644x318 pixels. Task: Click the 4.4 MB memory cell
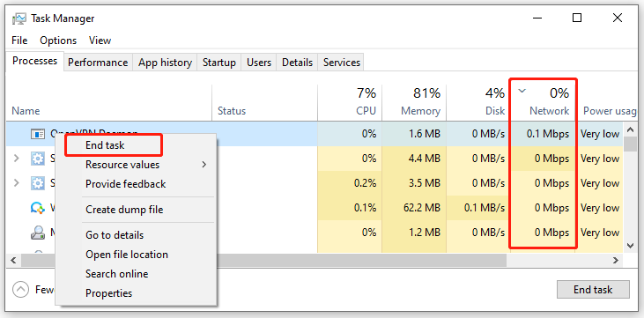pyautogui.click(x=414, y=159)
